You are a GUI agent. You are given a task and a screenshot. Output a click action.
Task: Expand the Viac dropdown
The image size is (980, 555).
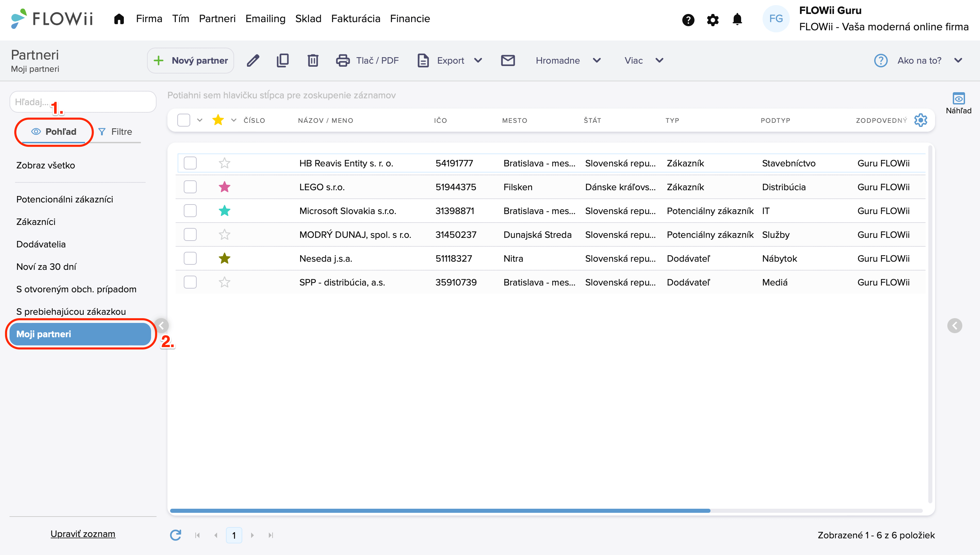pyautogui.click(x=659, y=60)
